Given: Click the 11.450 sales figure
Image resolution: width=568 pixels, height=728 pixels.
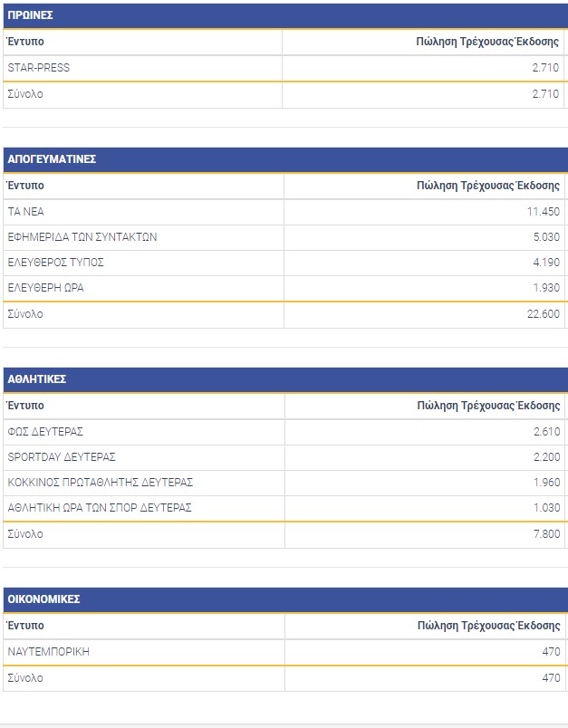Looking at the screenshot, I should click(543, 212).
